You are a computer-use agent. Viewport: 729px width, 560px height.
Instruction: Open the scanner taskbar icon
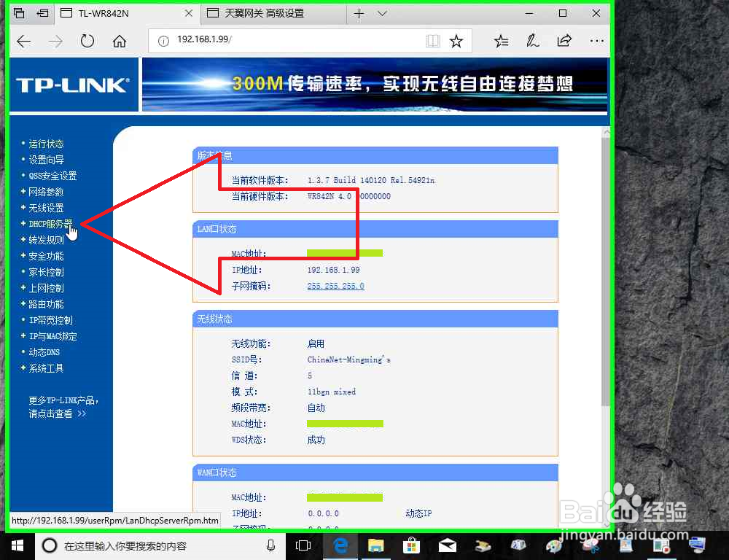[483, 545]
